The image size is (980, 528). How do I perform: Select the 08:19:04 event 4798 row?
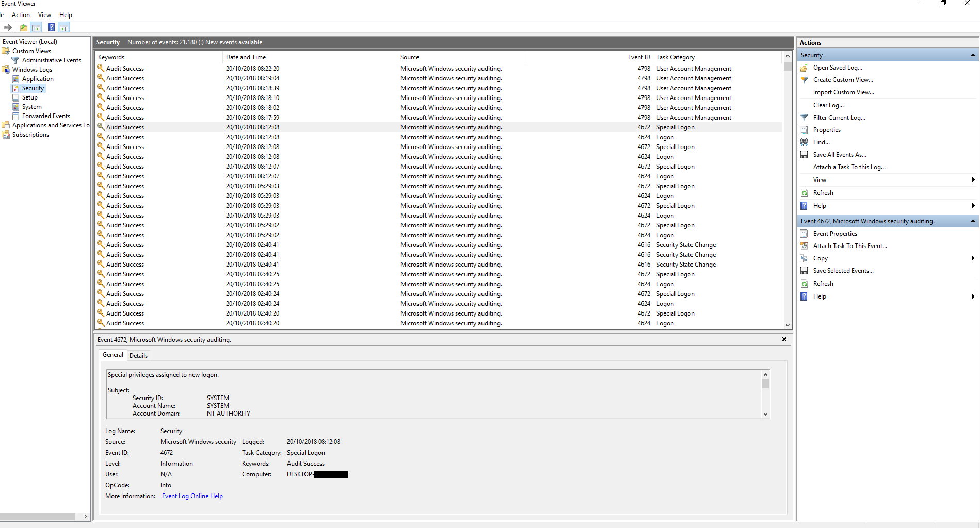click(439, 78)
